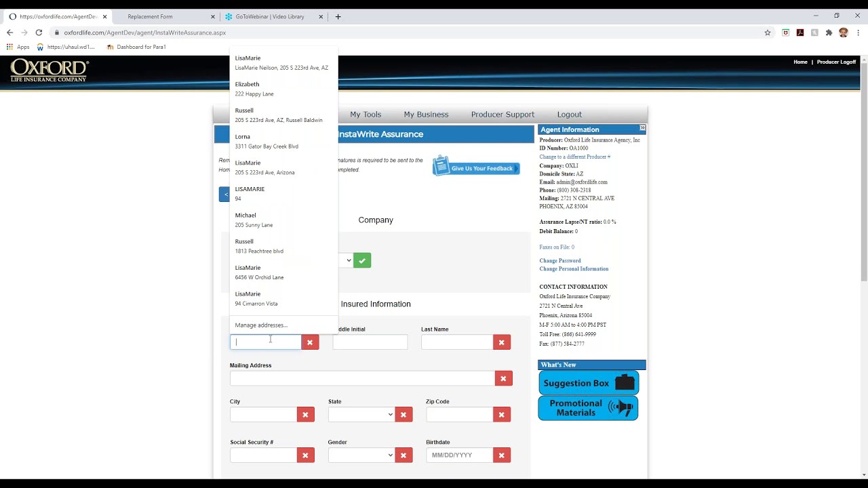Image resolution: width=868 pixels, height=488 pixels.
Task: Clear the Gender dropdown with red X
Action: pos(403,455)
